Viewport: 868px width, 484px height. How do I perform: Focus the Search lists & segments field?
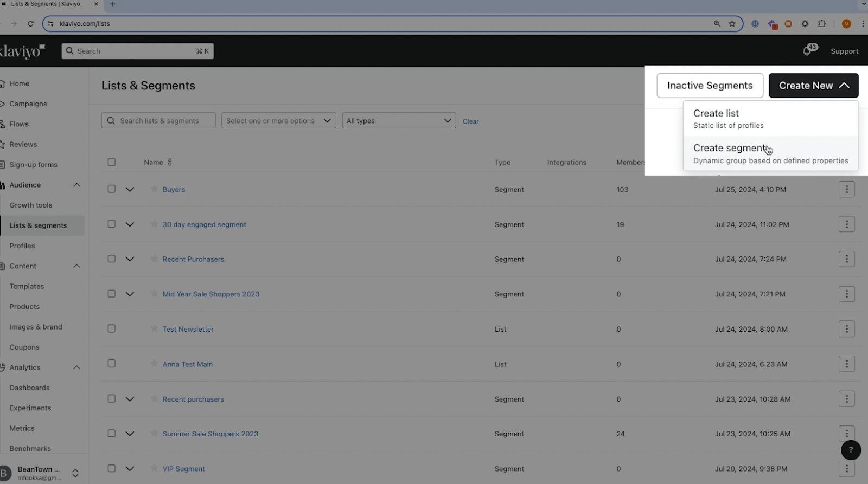(158, 120)
